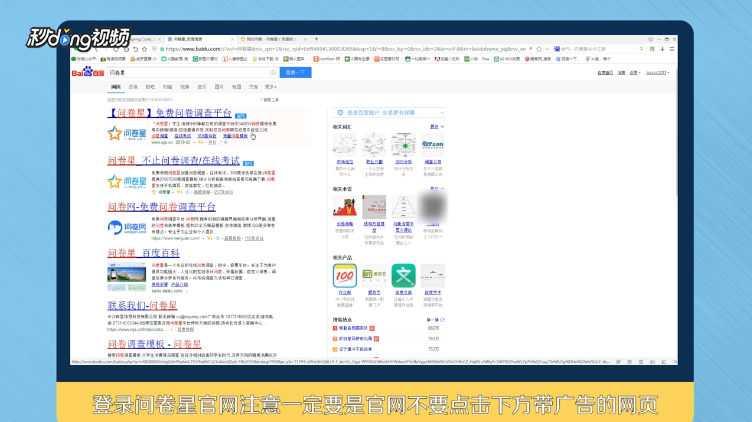Click the Baidu paw logo
The image size is (752, 422).
[88, 72]
